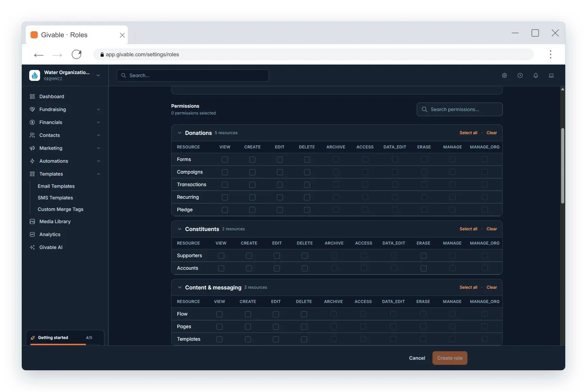
Task: Check CREATE permission for Campaigns
Action: 252,172
